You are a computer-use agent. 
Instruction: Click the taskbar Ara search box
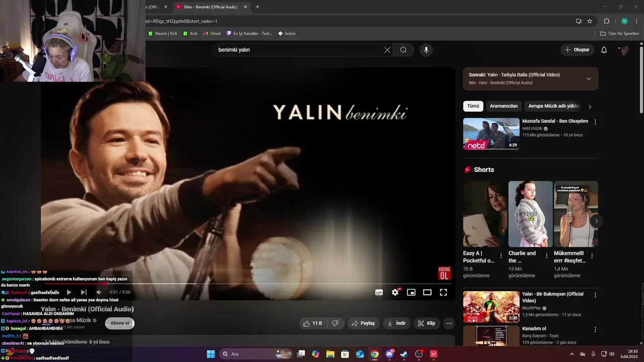pos(256,354)
